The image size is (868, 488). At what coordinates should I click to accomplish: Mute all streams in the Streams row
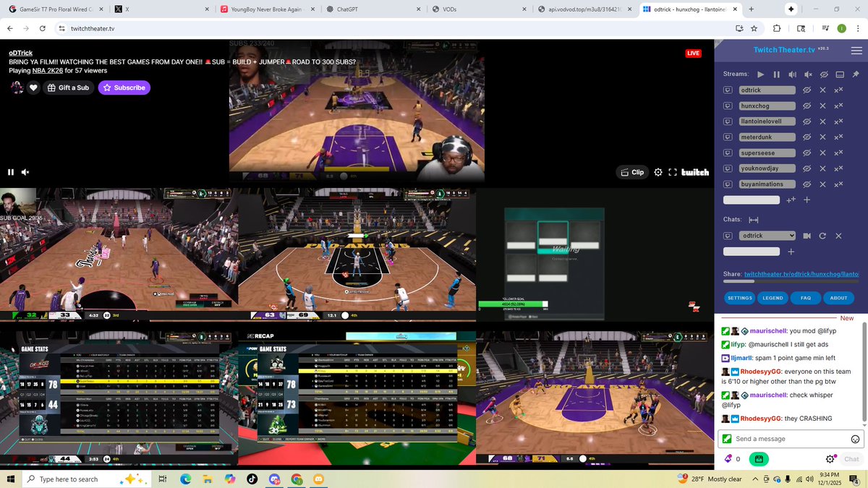point(809,74)
